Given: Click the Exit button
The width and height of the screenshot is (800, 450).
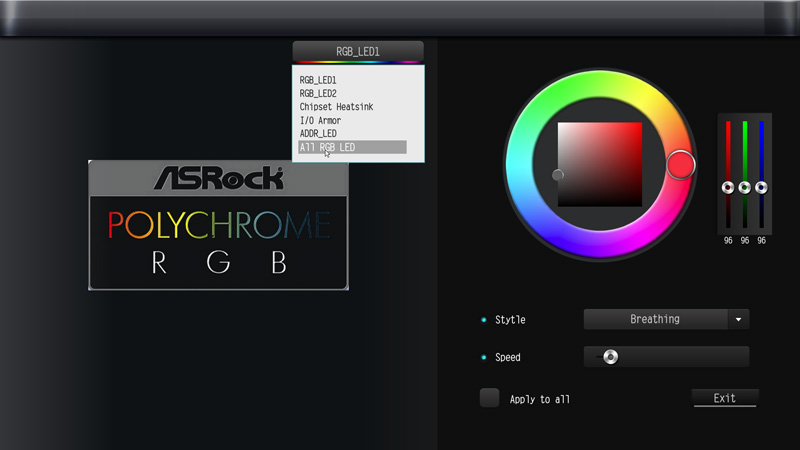Looking at the screenshot, I should 724,398.
